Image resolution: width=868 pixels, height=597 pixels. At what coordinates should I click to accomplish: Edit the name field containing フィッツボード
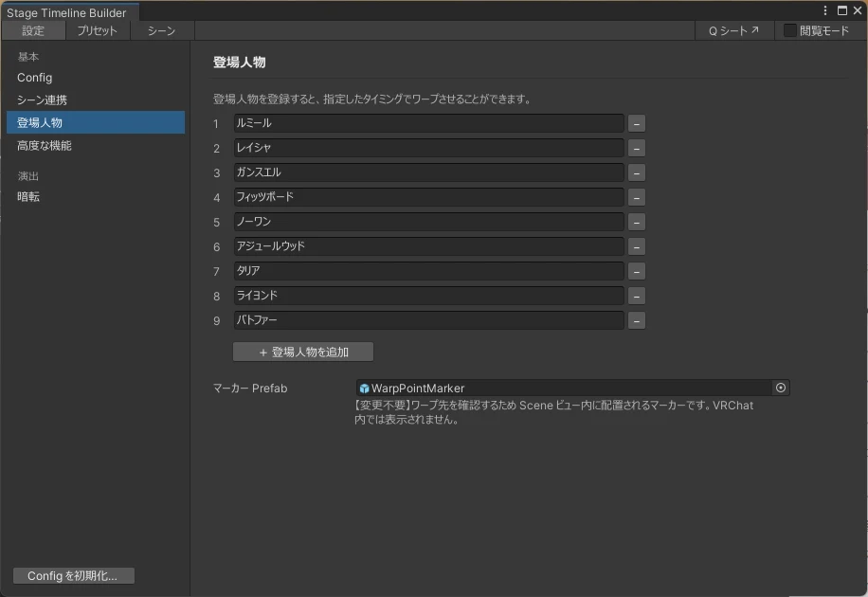(428, 197)
